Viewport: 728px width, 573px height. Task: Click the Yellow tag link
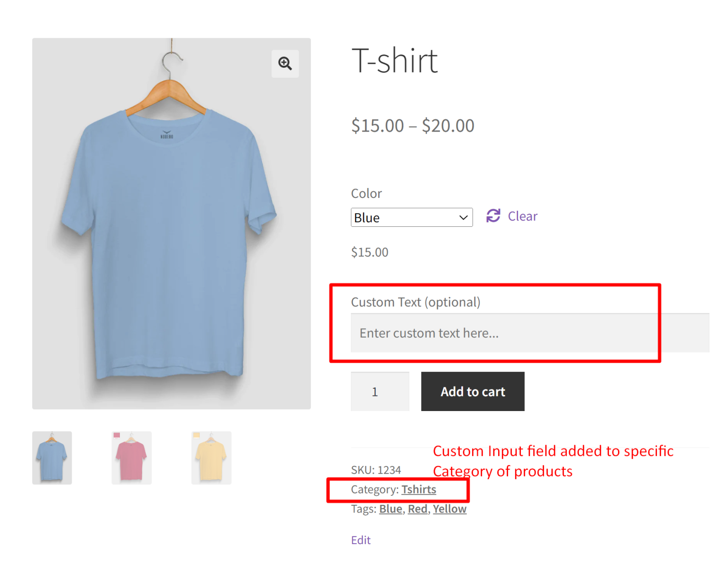coord(449,509)
